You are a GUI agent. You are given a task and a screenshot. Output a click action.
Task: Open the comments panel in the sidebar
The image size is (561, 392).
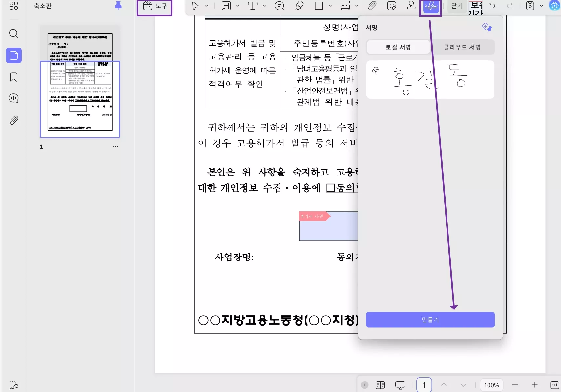13,98
